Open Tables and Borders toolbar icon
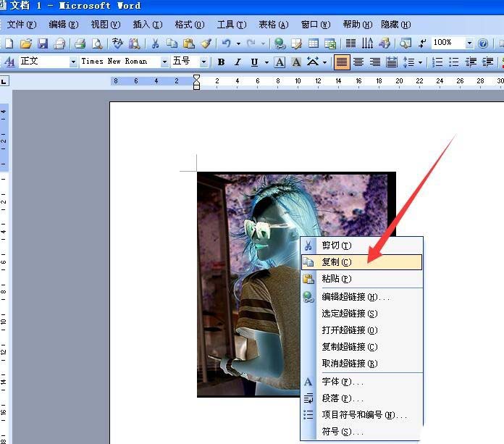The height and width of the screenshot is (444, 504). (296, 43)
